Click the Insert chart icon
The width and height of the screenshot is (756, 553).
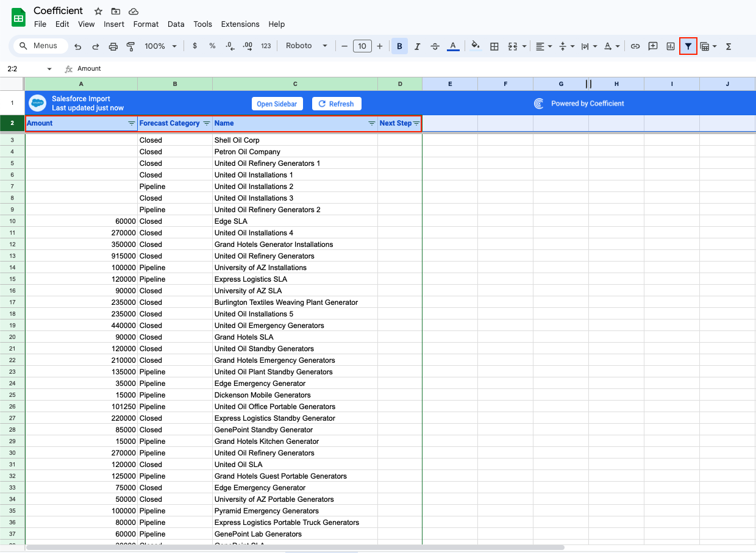click(x=671, y=46)
